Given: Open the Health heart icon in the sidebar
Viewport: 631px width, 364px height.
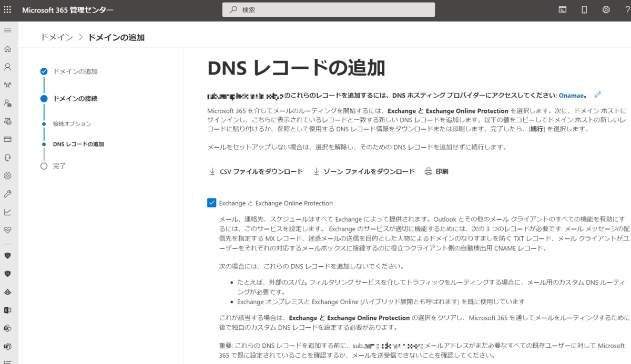Looking at the screenshot, I should [7, 230].
